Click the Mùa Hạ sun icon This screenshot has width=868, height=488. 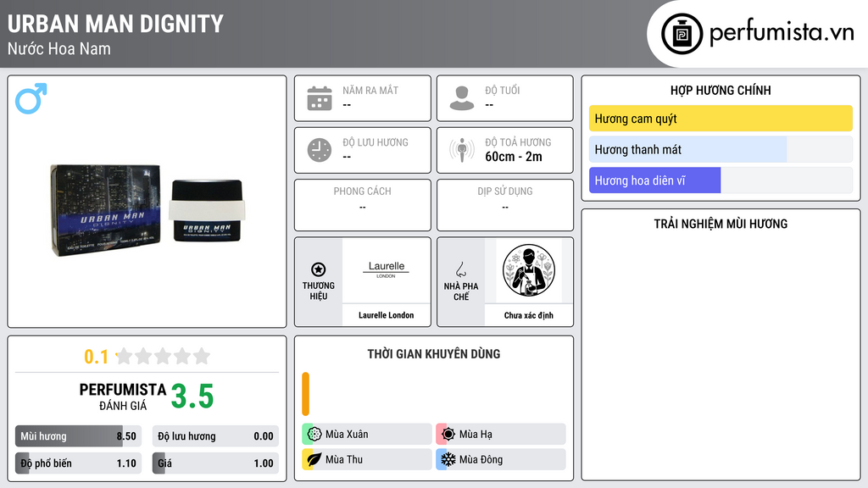click(x=448, y=435)
